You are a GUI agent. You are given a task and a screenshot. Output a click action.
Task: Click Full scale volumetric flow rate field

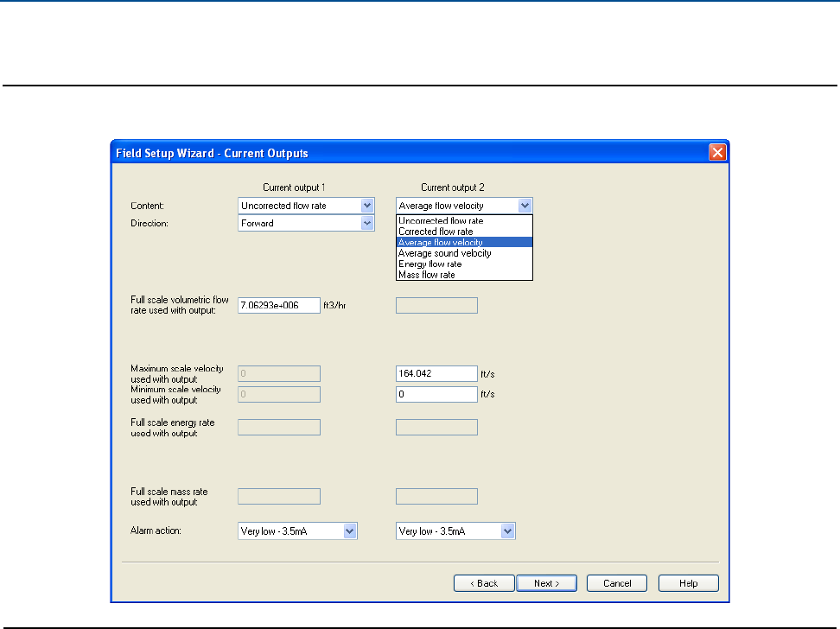tap(278, 305)
